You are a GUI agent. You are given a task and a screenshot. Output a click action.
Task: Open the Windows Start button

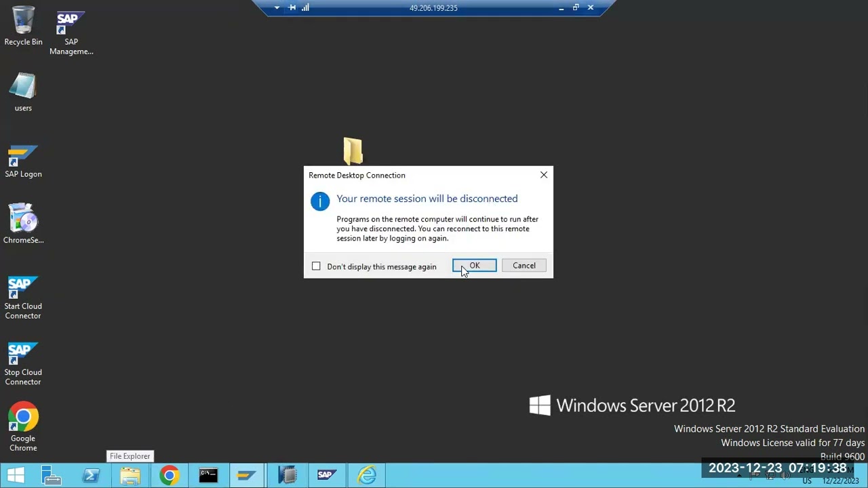[16, 475]
